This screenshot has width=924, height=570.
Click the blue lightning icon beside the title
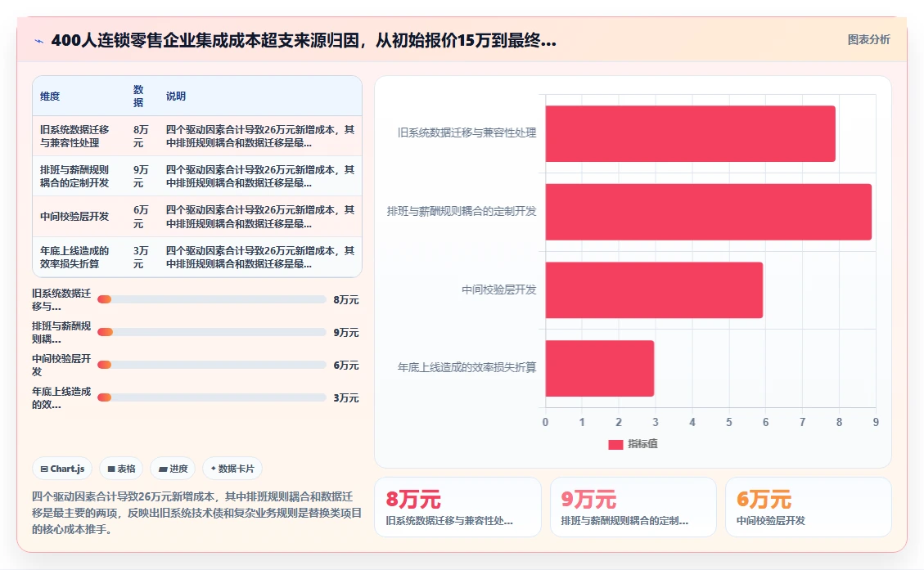(x=39, y=41)
